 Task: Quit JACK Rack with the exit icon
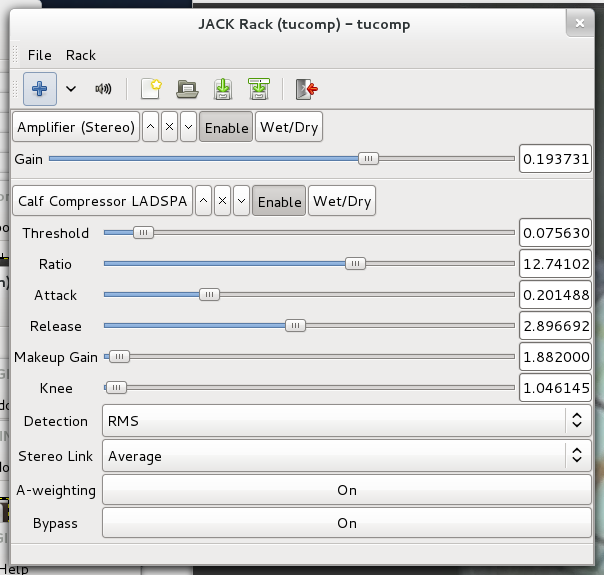click(307, 89)
